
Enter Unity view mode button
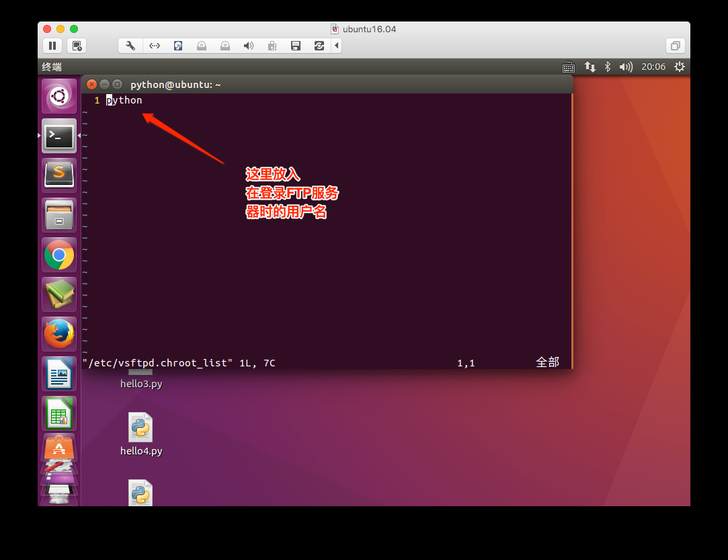pyautogui.click(x=676, y=46)
